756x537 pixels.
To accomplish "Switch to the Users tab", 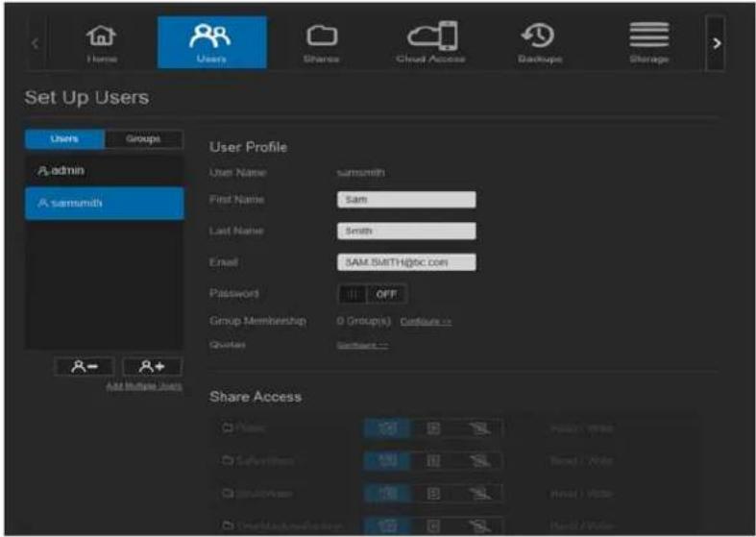I will pyautogui.click(x=64, y=139).
